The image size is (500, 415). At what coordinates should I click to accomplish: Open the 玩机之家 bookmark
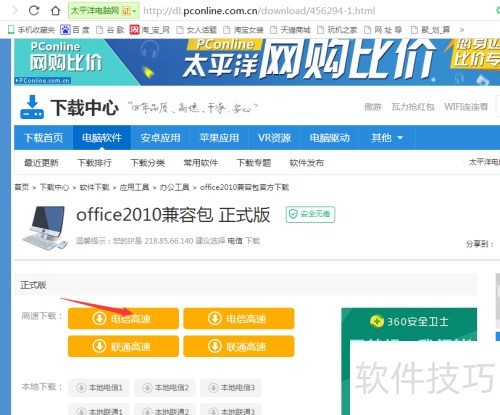tap(337, 30)
